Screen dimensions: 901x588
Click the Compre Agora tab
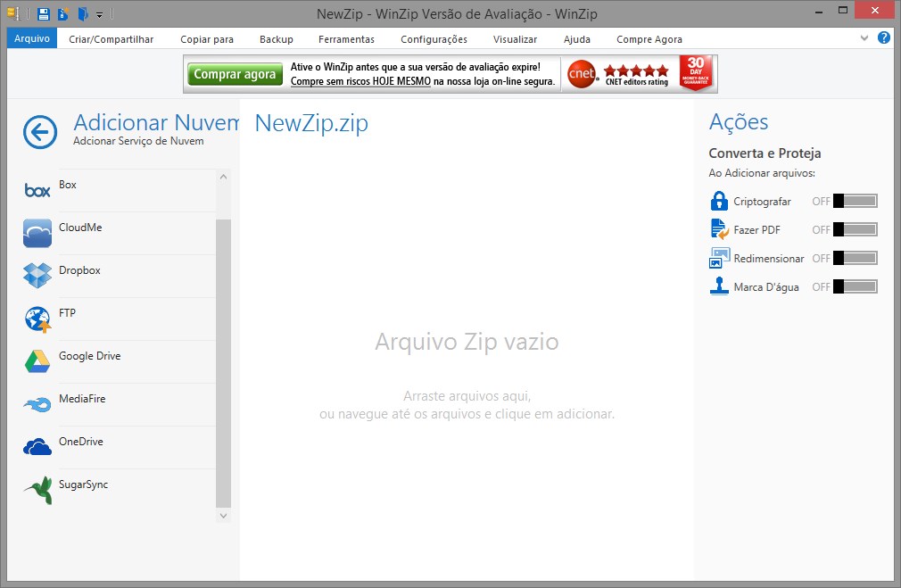tap(649, 39)
